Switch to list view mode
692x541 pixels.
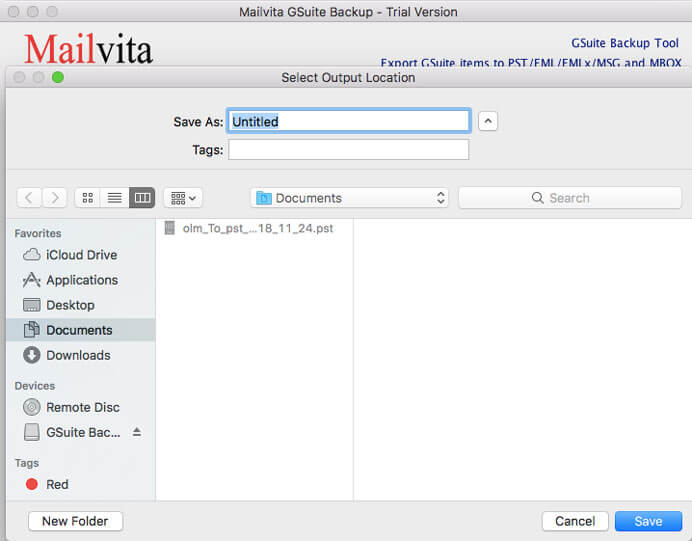tap(115, 198)
